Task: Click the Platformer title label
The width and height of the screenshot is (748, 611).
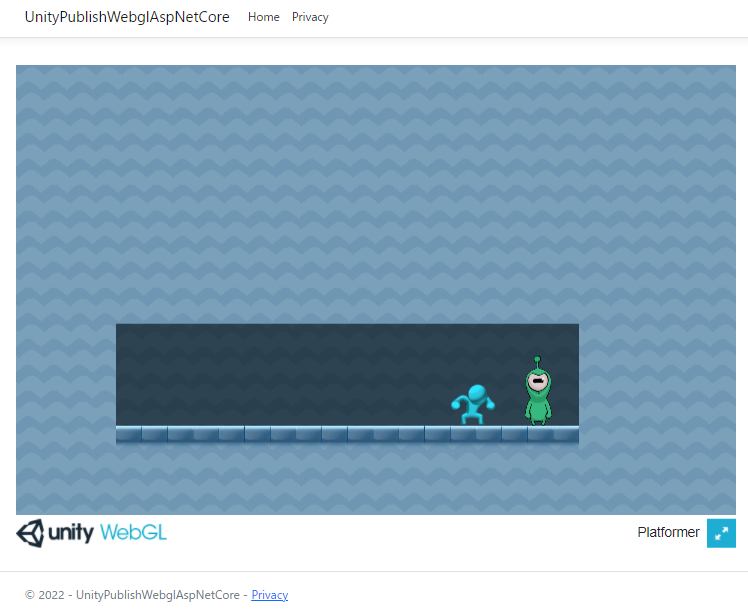Action: 668,533
